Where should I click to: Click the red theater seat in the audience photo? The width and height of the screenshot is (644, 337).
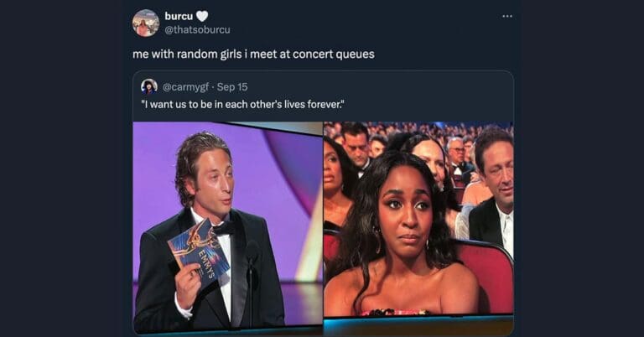489,276
